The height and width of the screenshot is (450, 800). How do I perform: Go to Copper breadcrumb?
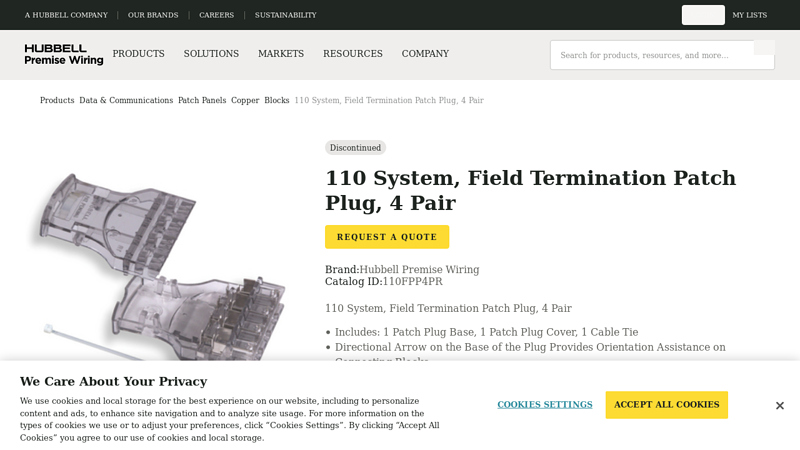(245, 100)
